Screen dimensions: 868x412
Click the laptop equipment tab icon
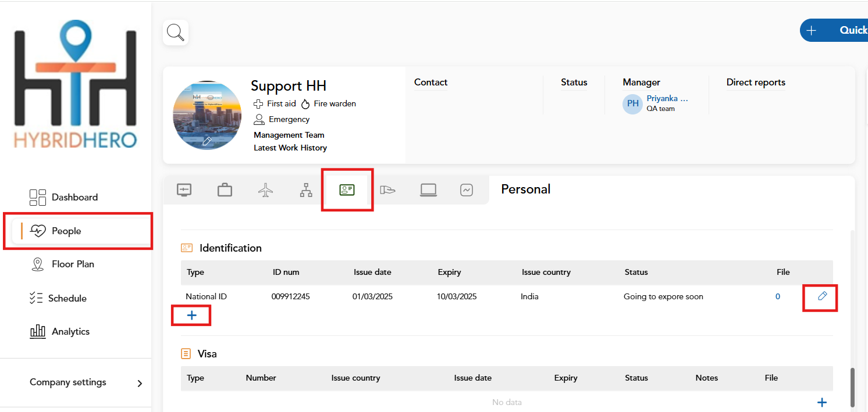click(x=428, y=189)
